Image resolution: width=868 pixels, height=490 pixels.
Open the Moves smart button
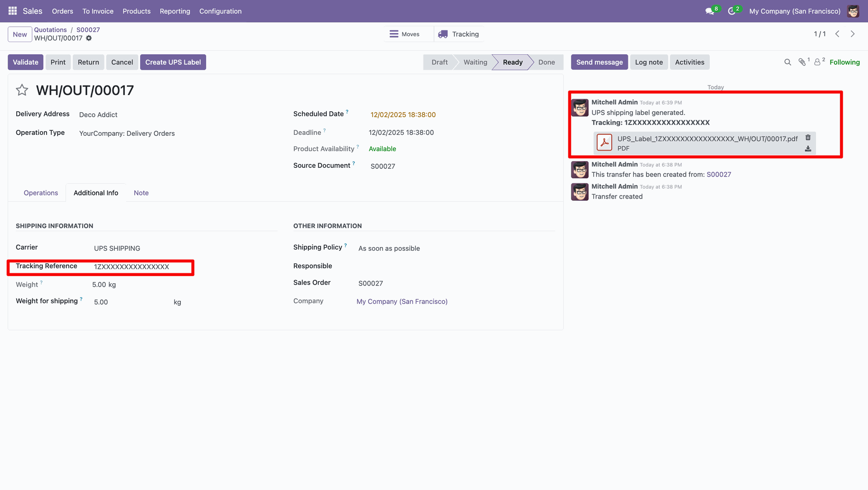tap(405, 34)
